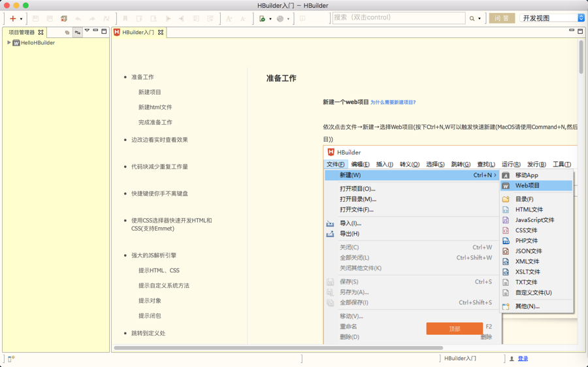588x367 pixels.
Task: Click 跳转到定义处 in the outline
Action: click(148, 333)
